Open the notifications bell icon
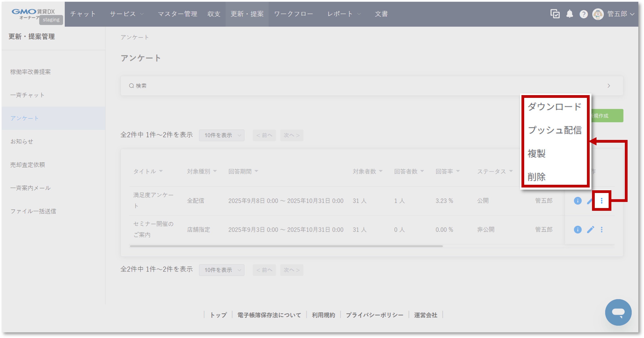Image resolution: width=644 pixels, height=338 pixels. (x=570, y=14)
